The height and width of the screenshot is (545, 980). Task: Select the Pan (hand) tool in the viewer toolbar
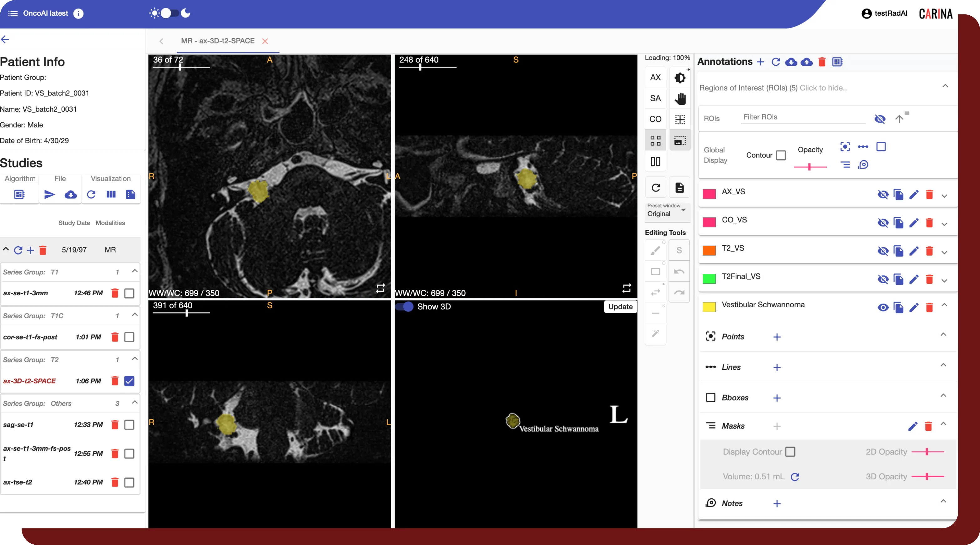click(x=680, y=98)
